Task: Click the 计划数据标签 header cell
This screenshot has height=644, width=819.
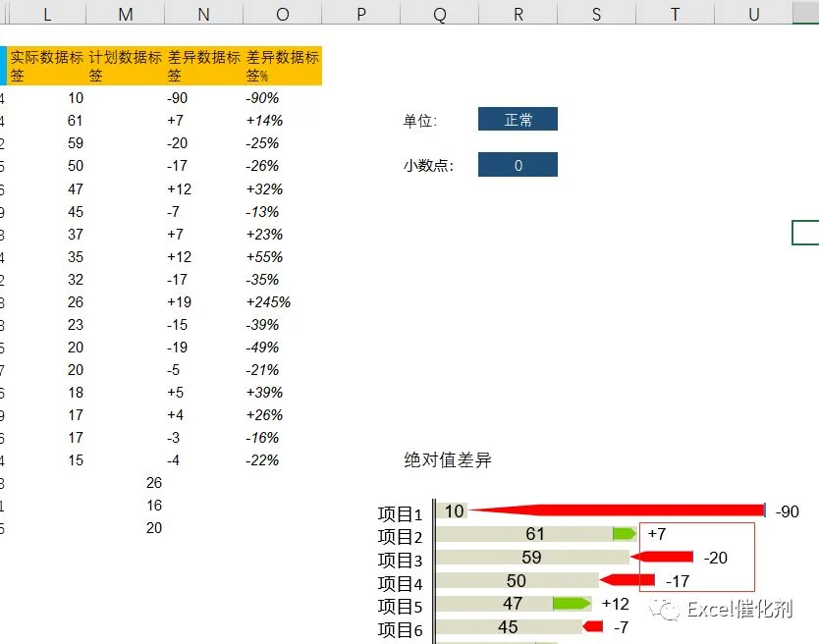Action: click(126, 66)
